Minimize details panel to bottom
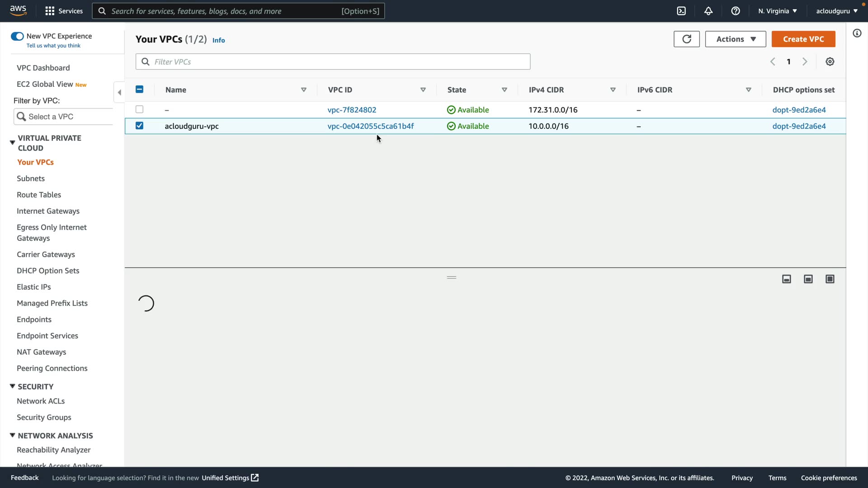This screenshot has width=868, height=488. [x=787, y=279]
